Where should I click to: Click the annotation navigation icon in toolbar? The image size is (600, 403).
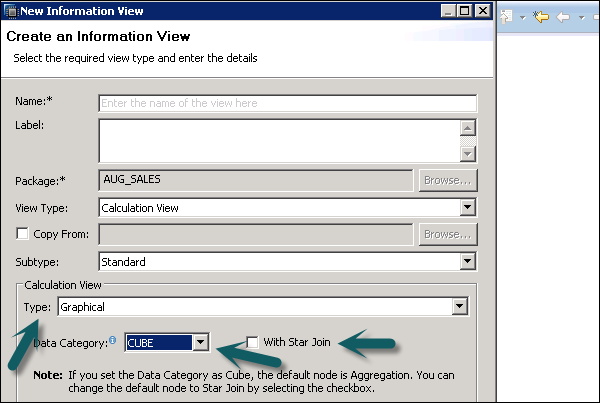507,17
